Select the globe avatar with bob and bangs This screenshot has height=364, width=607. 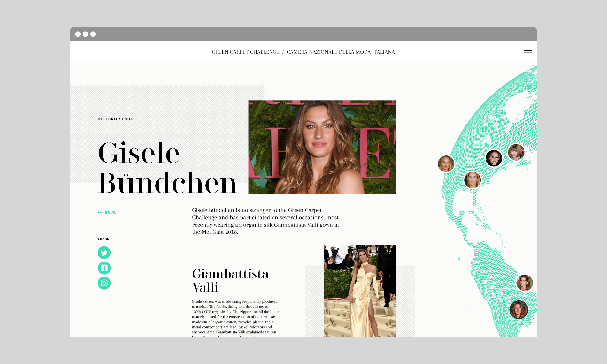pyautogui.click(x=516, y=152)
